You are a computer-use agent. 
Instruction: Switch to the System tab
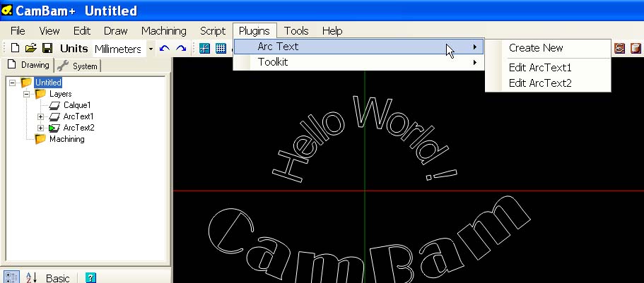click(x=78, y=66)
